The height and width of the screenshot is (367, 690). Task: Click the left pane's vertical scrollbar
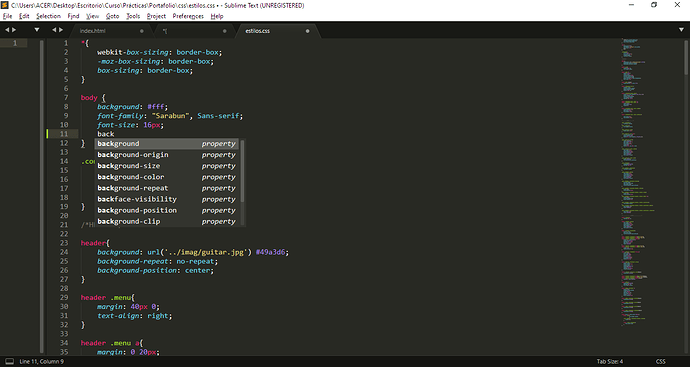42,196
